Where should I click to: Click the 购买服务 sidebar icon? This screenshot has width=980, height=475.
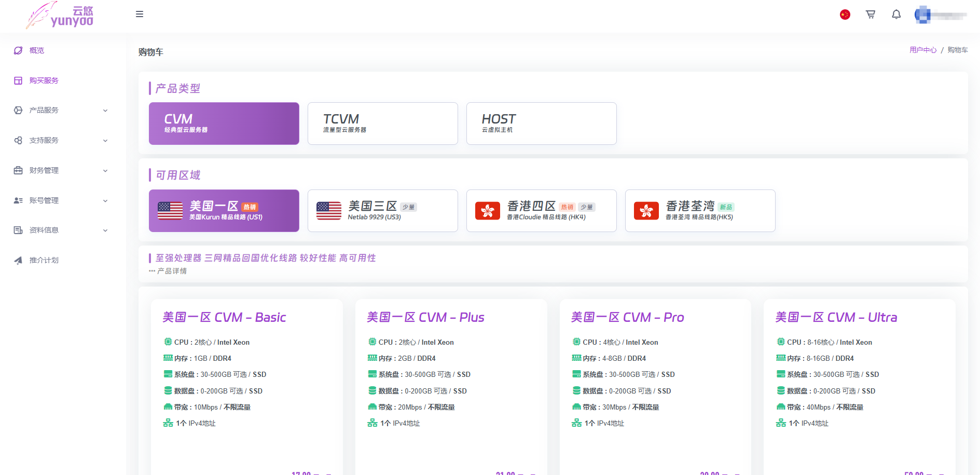pos(18,80)
